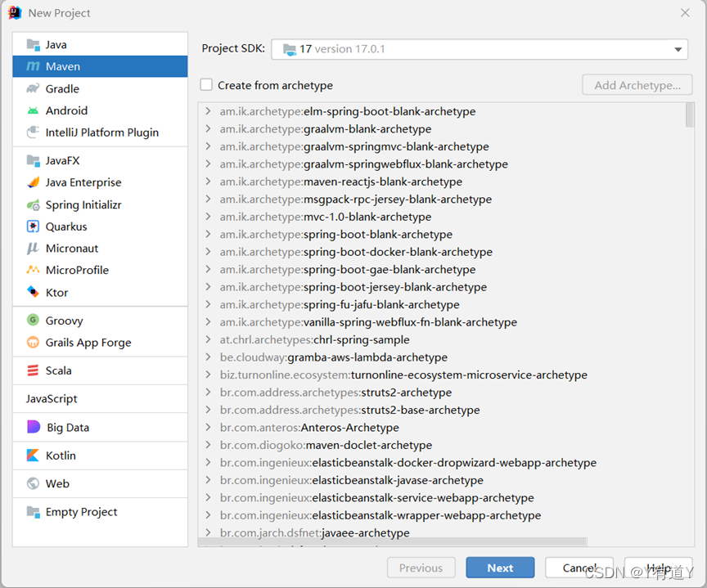The width and height of the screenshot is (707, 588).
Task: Expand chrl-spring-sample node
Action: coord(208,339)
